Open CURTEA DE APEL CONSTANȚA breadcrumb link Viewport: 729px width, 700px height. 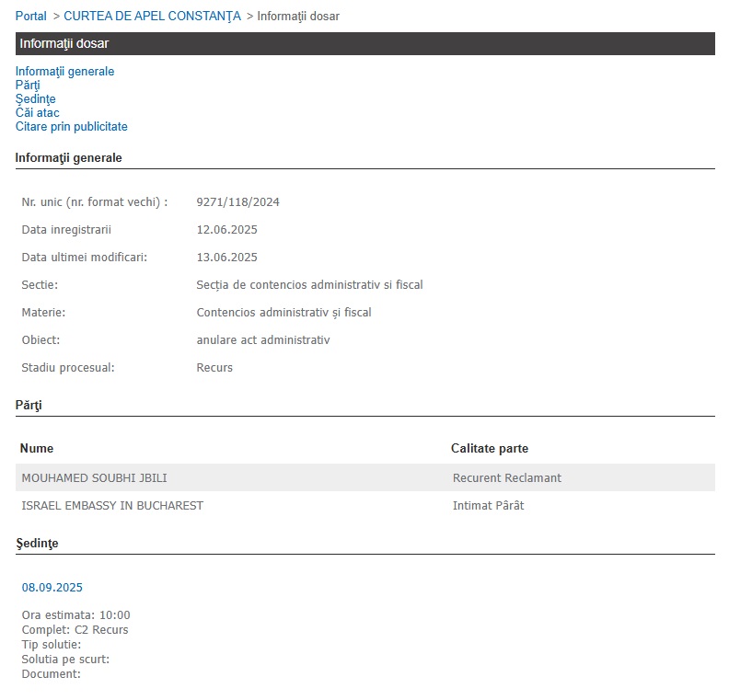coord(152,16)
